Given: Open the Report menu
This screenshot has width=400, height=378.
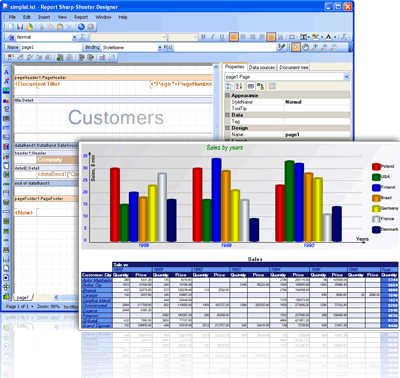Looking at the screenshot, I should click(81, 17).
